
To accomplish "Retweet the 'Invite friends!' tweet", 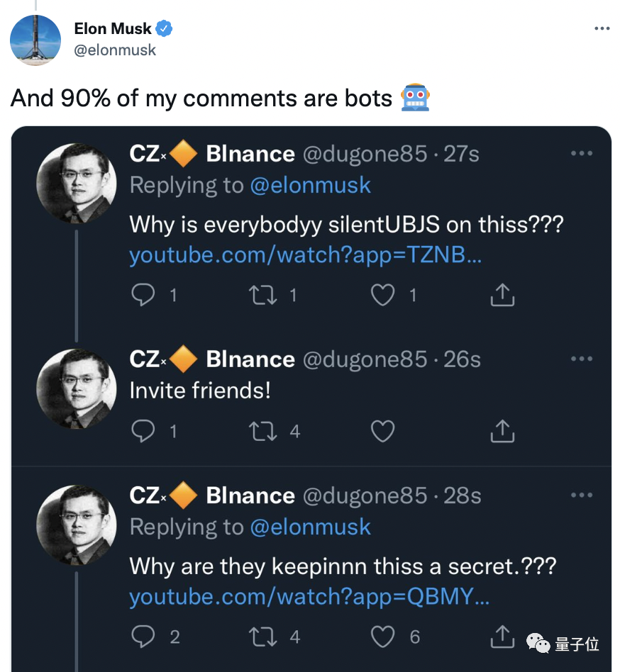I will (264, 430).
